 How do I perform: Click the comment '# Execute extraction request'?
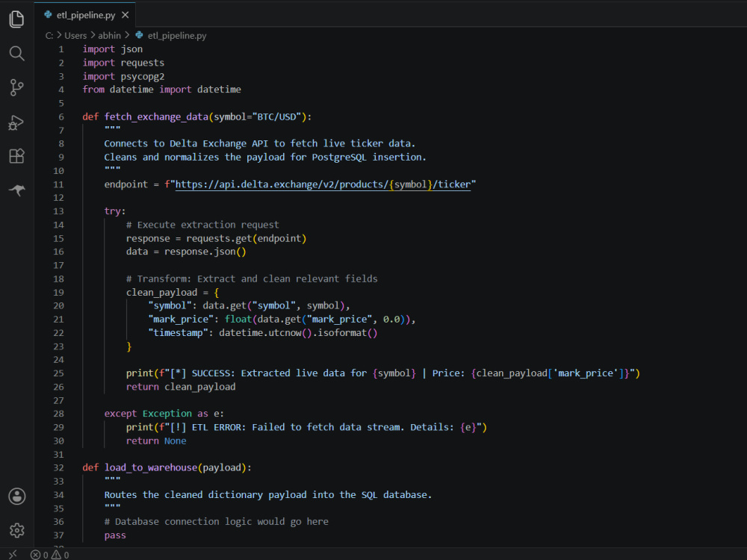tap(202, 225)
